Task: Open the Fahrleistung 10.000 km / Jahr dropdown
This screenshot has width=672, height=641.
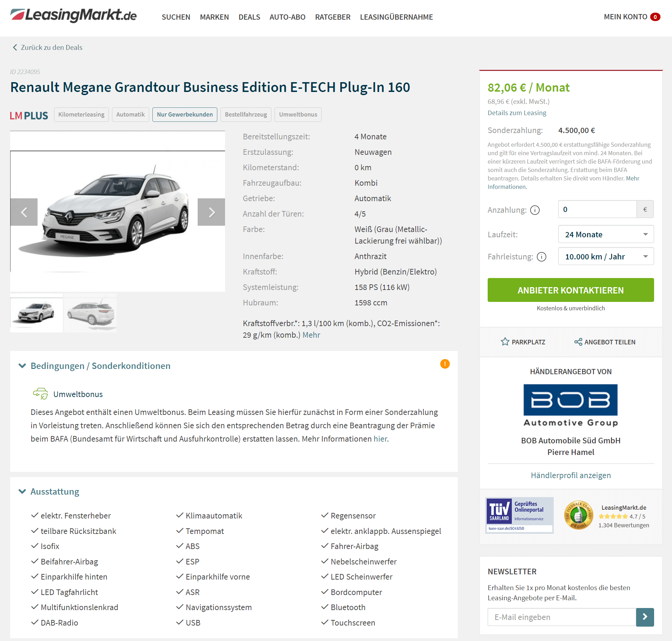Action: pyautogui.click(x=606, y=256)
